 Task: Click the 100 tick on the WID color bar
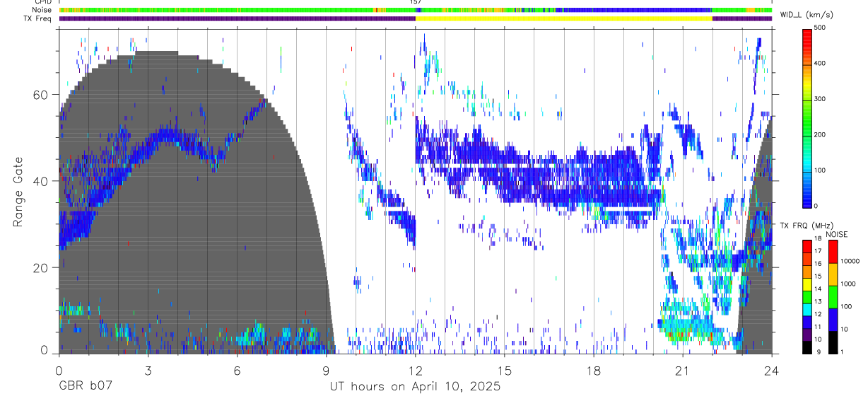point(819,170)
